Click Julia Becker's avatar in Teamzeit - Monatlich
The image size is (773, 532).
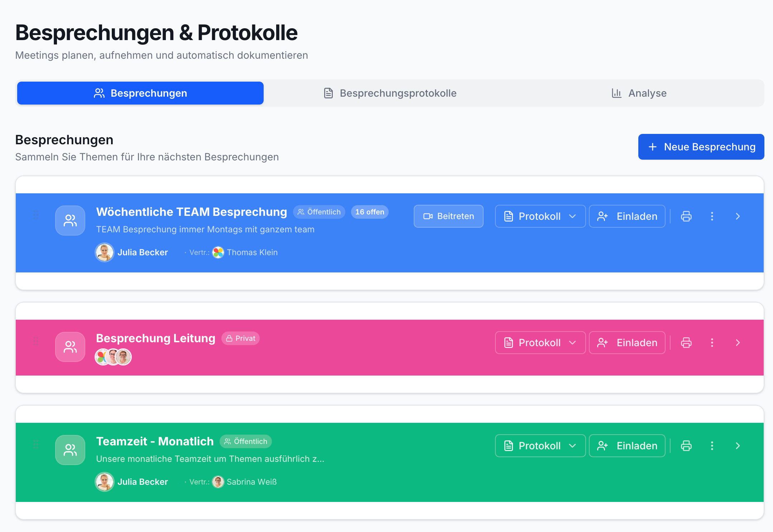(x=105, y=482)
